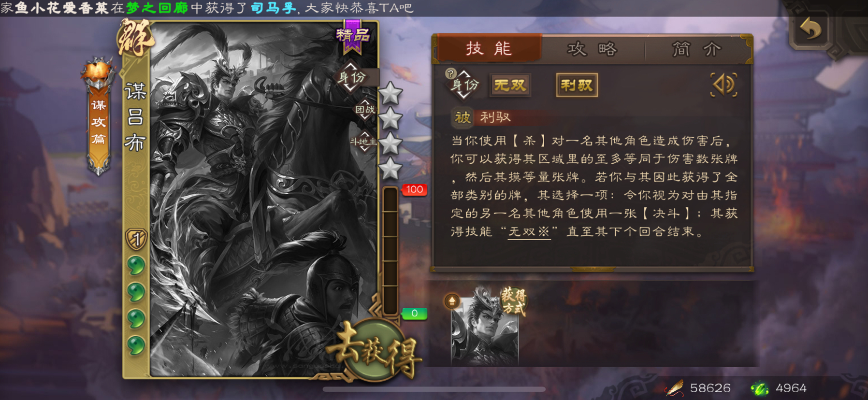Tap the green jade currency icon
The width and height of the screenshot is (868, 400).
point(759,388)
